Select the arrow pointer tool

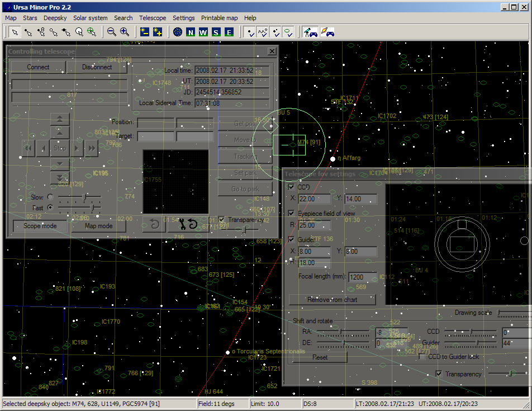(15, 32)
